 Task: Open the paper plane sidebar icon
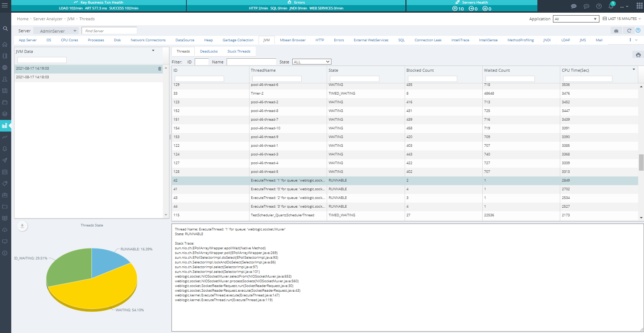[x=5, y=160]
